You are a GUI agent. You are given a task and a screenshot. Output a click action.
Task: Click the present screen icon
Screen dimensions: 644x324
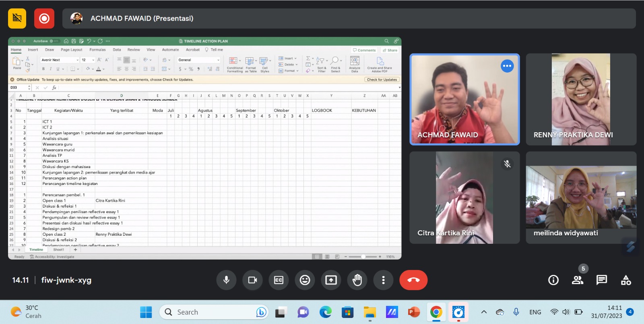pyautogui.click(x=331, y=280)
